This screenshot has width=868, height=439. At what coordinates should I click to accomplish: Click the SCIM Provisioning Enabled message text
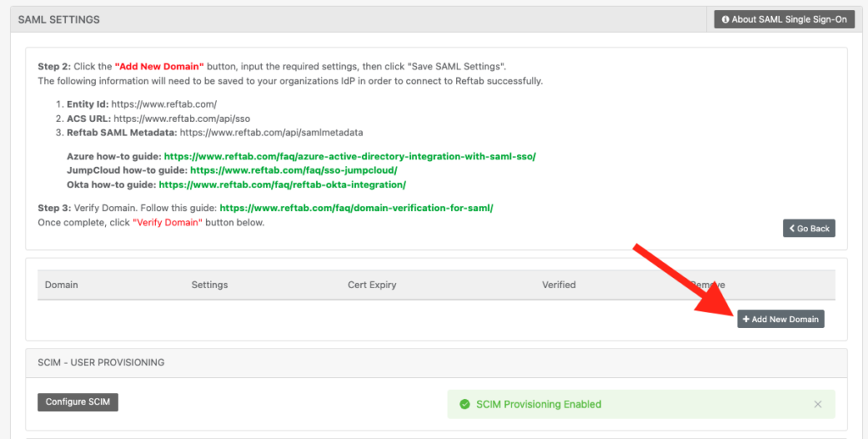[538, 404]
